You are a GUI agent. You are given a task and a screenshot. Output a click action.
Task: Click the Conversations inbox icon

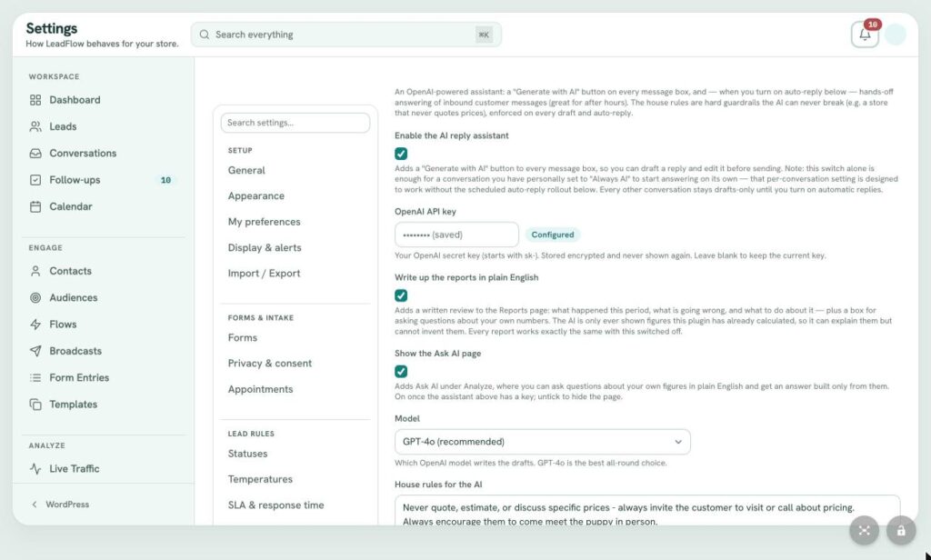pyautogui.click(x=35, y=154)
